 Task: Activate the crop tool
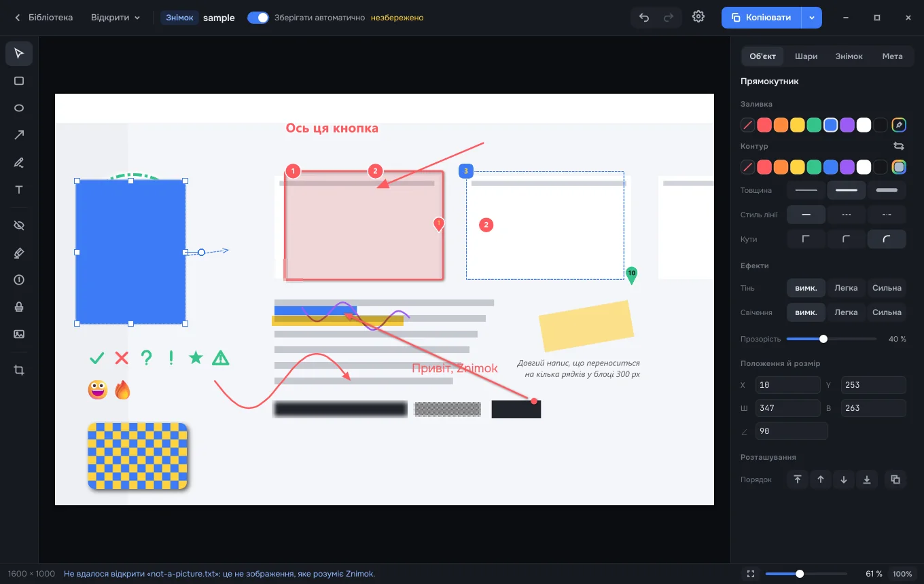click(19, 370)
